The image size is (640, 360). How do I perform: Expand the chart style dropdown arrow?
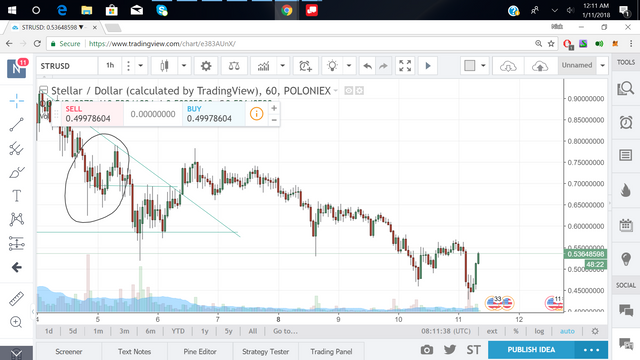point(184,66)
